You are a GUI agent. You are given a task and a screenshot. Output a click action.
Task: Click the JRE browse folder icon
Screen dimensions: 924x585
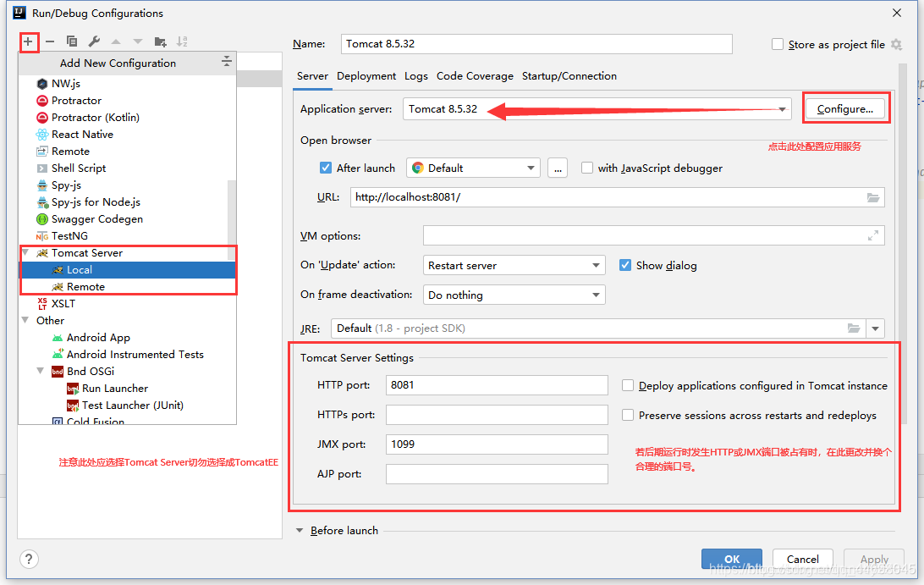(x=854, y=328)
